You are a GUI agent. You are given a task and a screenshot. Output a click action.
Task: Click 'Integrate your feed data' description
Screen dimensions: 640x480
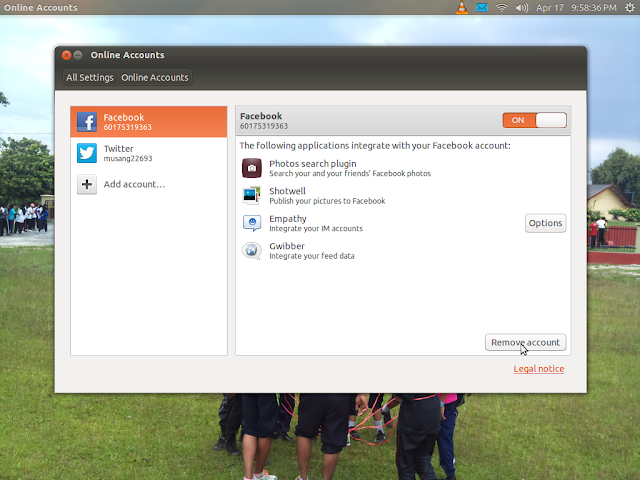(312, 256)
